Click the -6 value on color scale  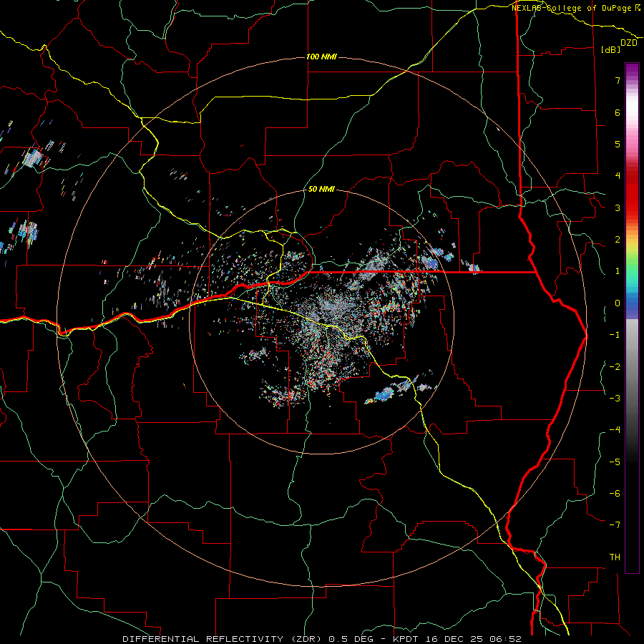click(x=615, y=493)
